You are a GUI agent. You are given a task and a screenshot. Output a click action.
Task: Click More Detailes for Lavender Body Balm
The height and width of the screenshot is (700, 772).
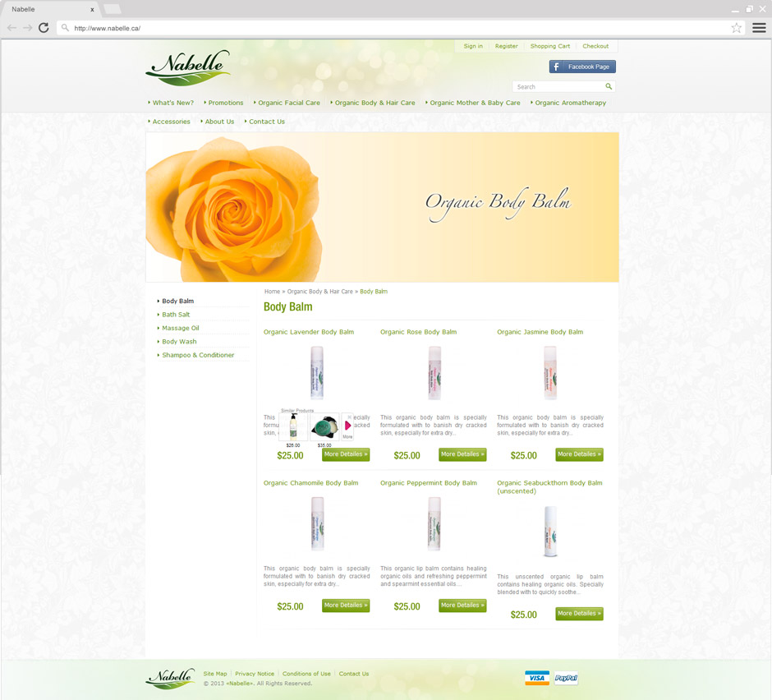coord(346,454)
